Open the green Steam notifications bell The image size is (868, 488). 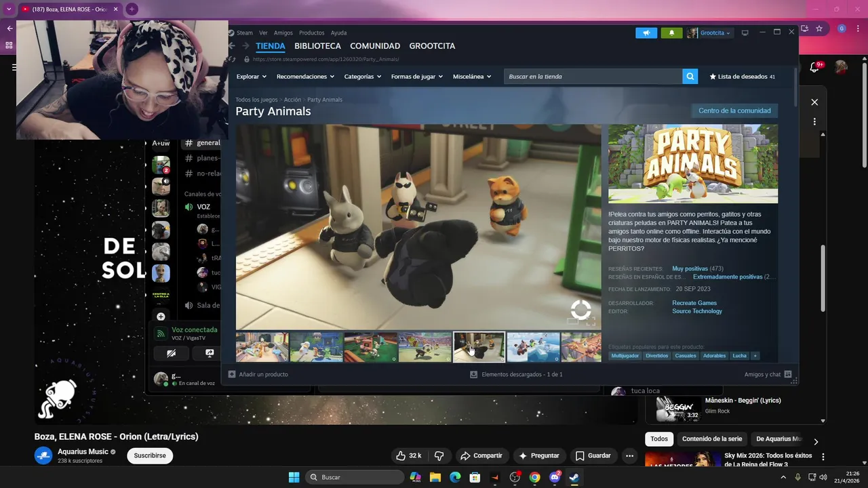tap(671, 33)
